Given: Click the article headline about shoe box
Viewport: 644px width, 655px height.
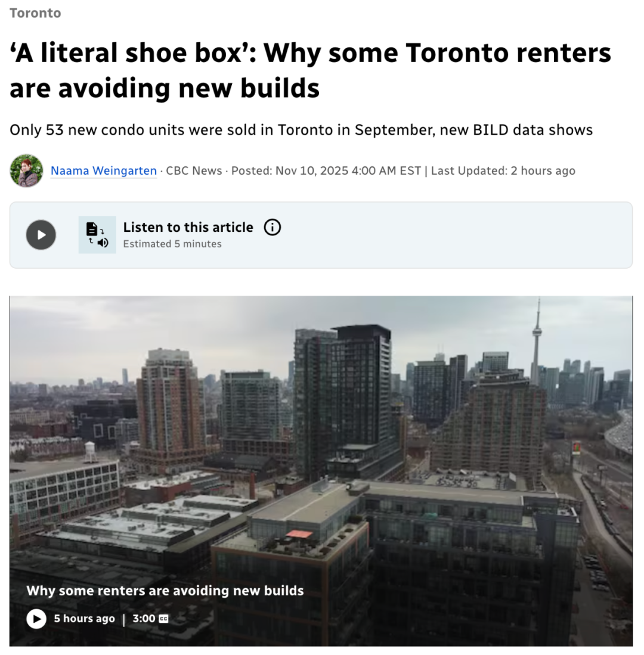Looking at the screenshot, I should [310, 70].
